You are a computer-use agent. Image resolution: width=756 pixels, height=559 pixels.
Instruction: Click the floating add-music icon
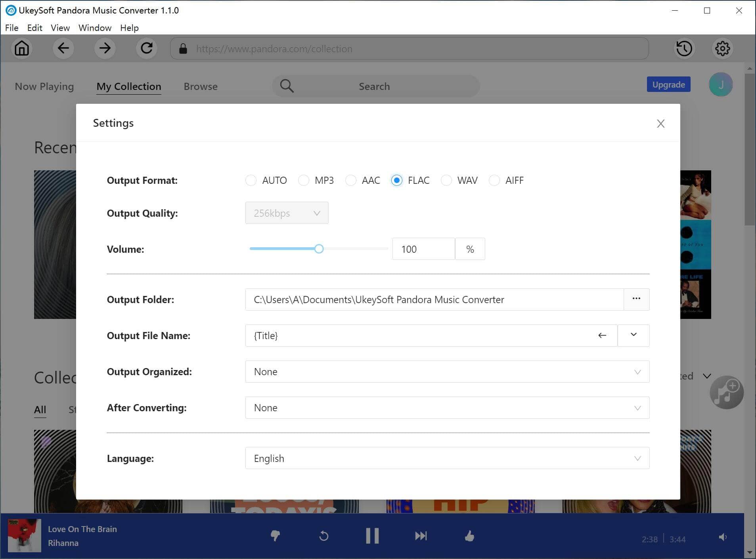(x=727, y=392)
